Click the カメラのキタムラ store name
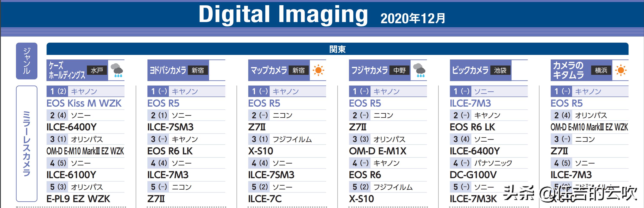Viewport: 644px width, 208px height. (x=568, y=70)
